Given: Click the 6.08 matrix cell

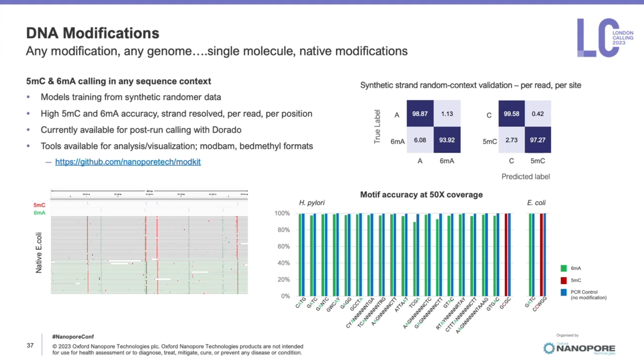Looking at the screenshot, I should [x=420, y=140].
